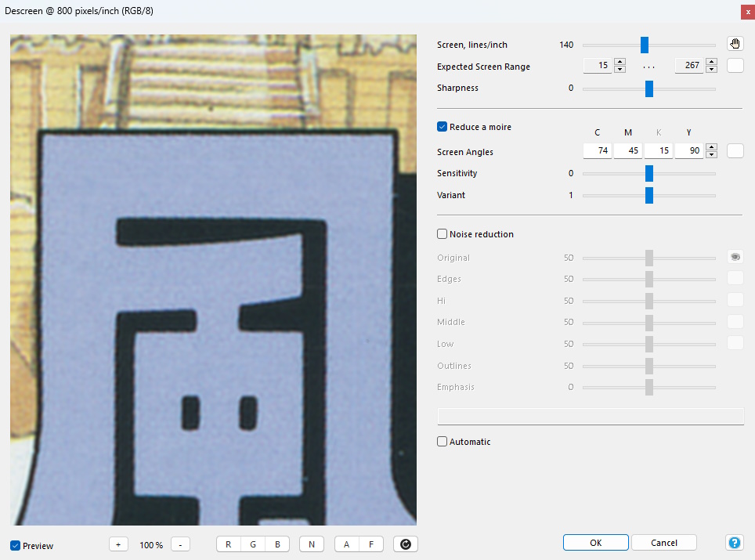The image size is (755, 560).
Task: Uncheck the Reduce a moire checkbox
Action: (443, 127)
